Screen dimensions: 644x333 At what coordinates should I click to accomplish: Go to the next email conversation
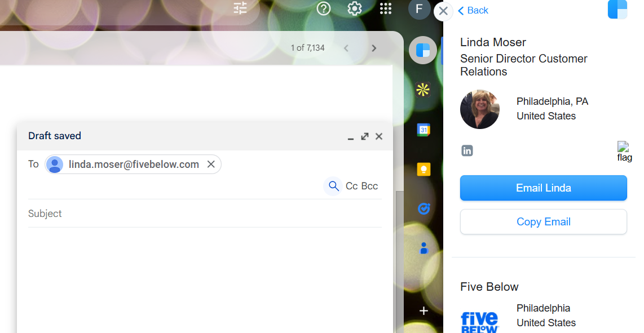click(374, 48)
